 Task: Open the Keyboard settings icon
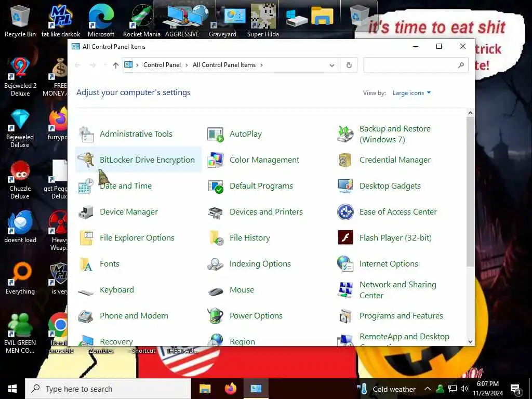point(86,291)
